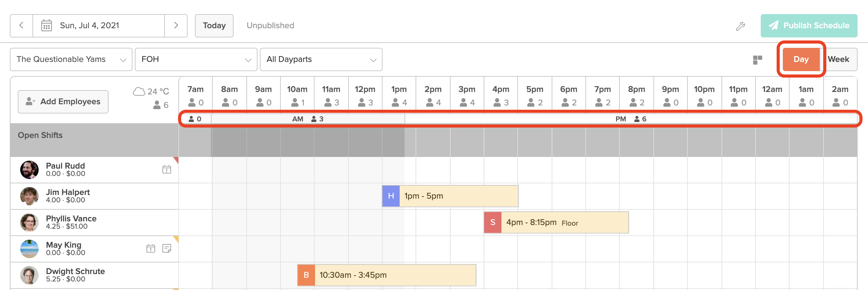Click the layout grid view icon
868x290 pixels.
(757, 60)
